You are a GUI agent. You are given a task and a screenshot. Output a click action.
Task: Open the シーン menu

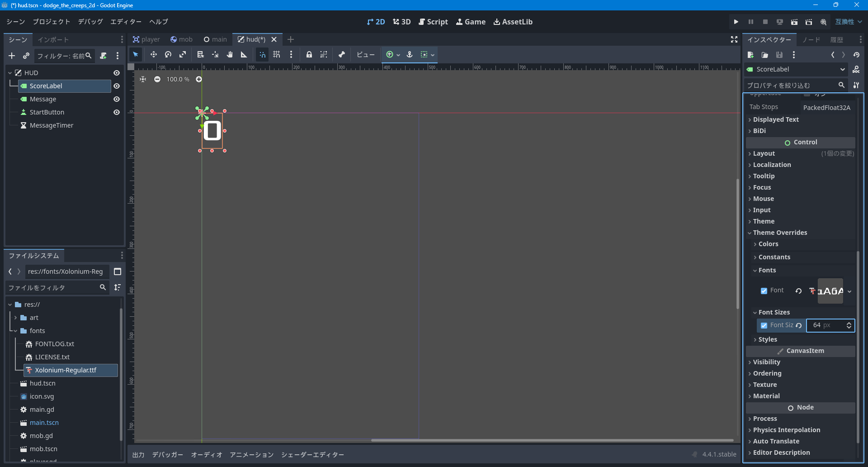coord(16,22)
